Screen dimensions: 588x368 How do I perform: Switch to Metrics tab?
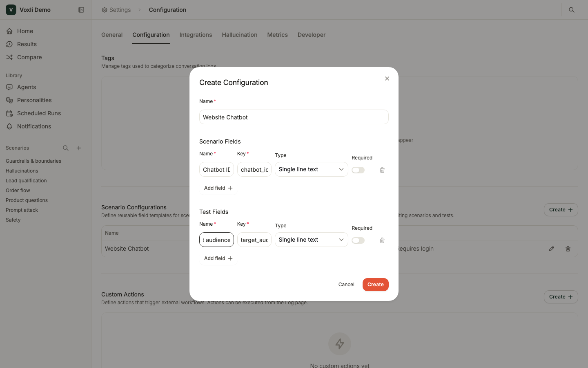[x=278, y=35]
